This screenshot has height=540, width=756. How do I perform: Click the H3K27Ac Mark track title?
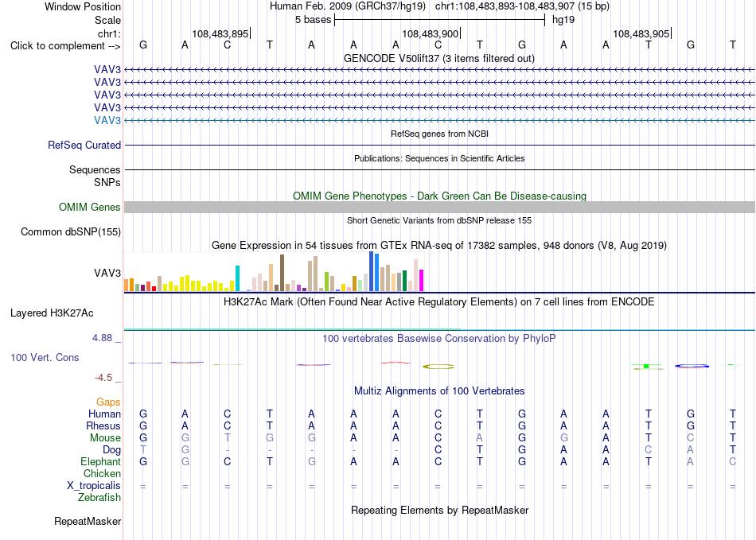pos(439,302)
